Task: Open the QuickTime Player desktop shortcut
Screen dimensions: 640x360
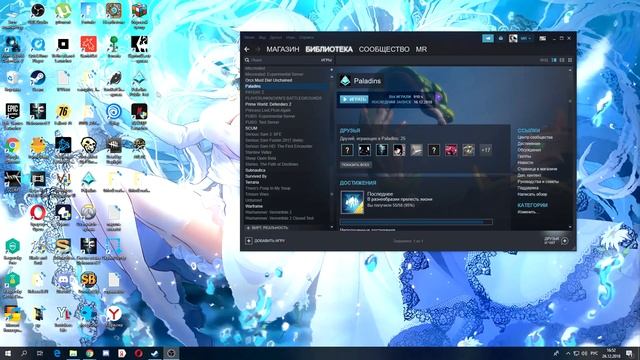Action: 38,48
